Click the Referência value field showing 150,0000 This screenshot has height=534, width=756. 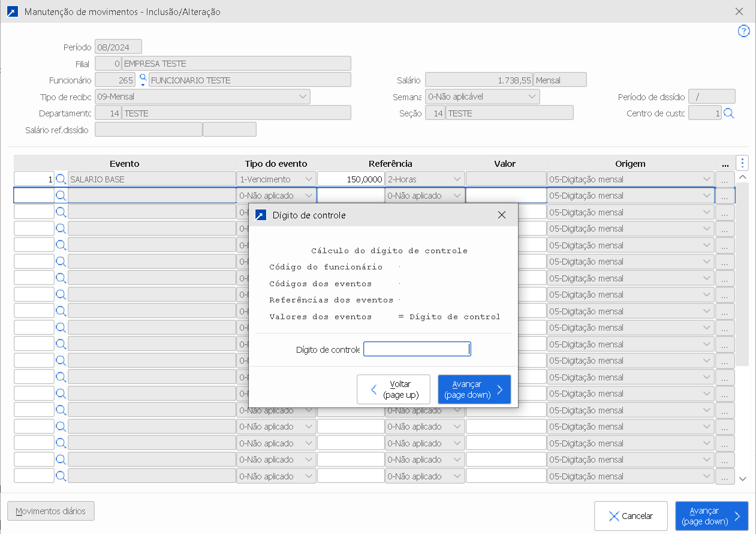(351, 179)
